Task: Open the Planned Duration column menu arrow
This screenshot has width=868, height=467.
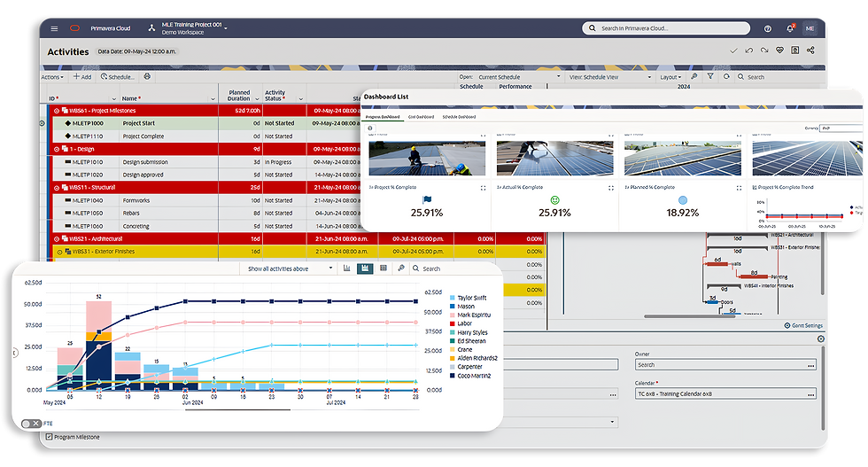Action: tap(257, 98)
